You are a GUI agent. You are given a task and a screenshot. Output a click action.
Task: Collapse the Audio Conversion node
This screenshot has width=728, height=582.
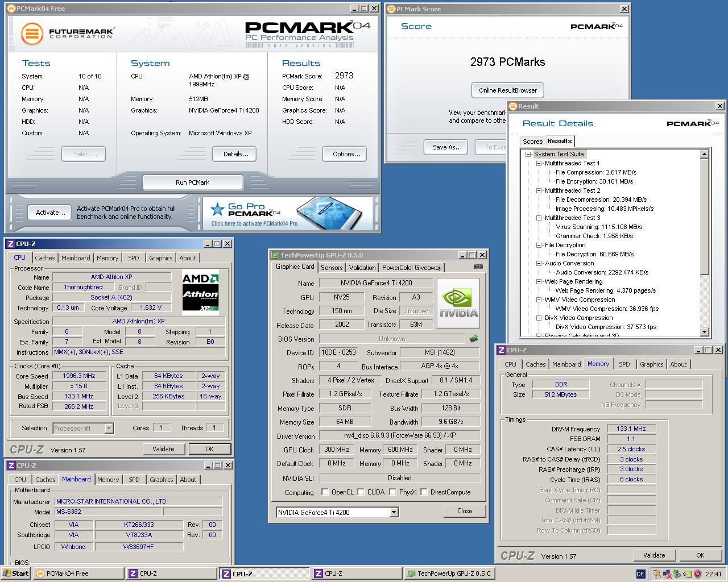(539, 263)
